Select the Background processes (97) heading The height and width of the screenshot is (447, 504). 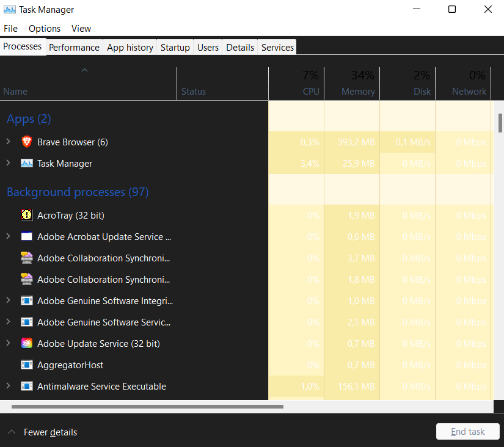coord(78,192)
